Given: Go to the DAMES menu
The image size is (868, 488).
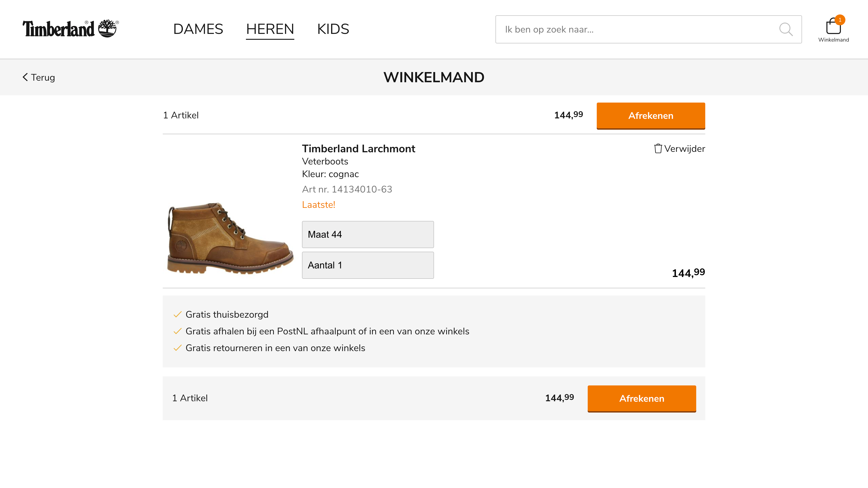Looking at the screenshot, I should click(198, 29).
